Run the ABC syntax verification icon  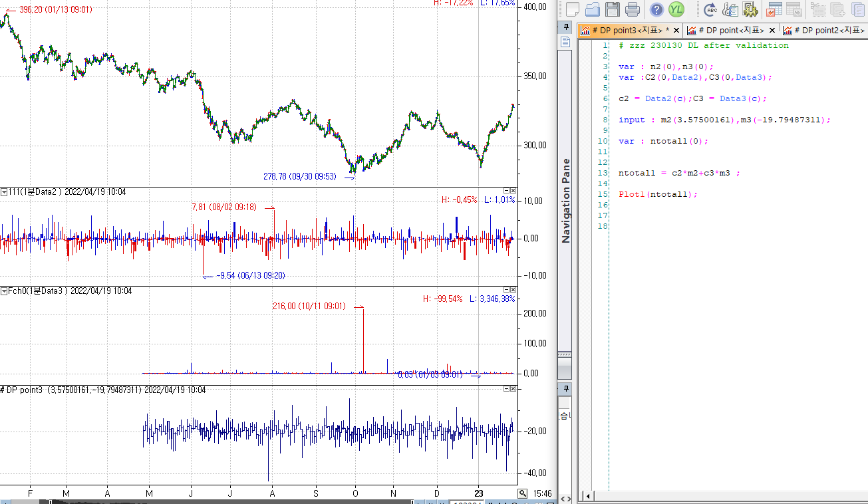coord(711,9)
